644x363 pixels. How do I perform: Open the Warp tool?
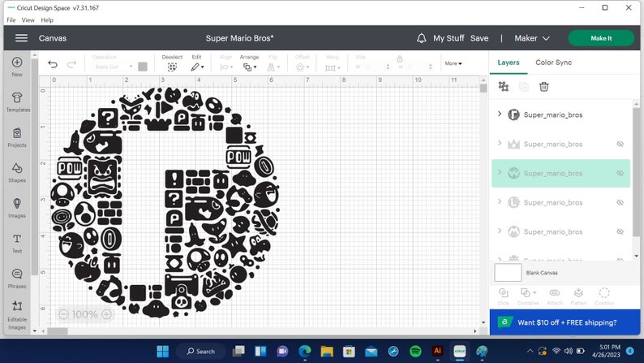coord(333,67)
